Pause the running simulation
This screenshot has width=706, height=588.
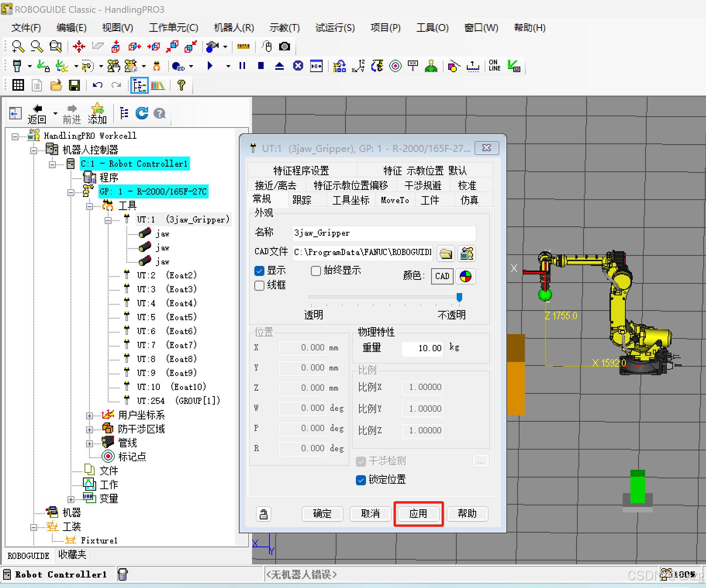[242, 66]
